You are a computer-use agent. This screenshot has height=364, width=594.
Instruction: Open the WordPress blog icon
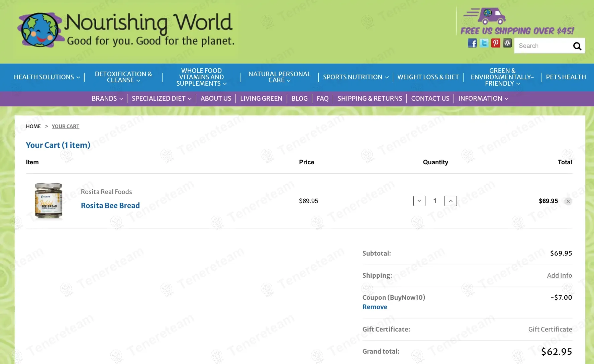(x=507, y=43)
